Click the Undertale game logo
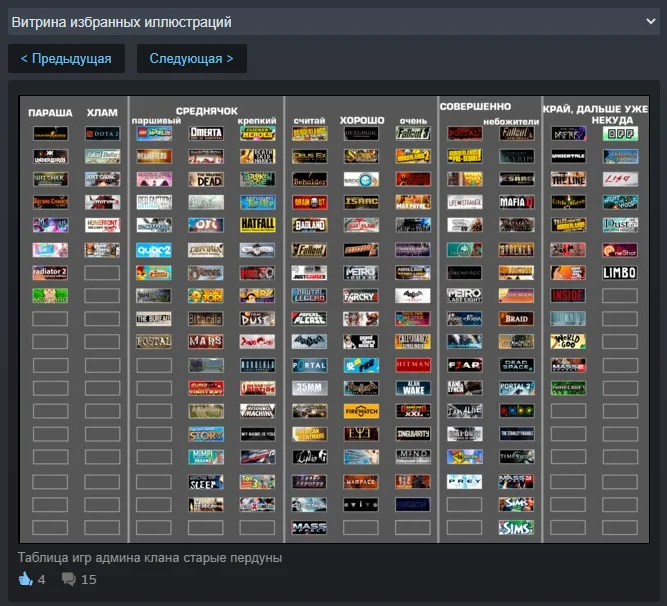Image resolution: width=667 pixels, height=606 pixels. pyautogui.click(x=568, y=156)
